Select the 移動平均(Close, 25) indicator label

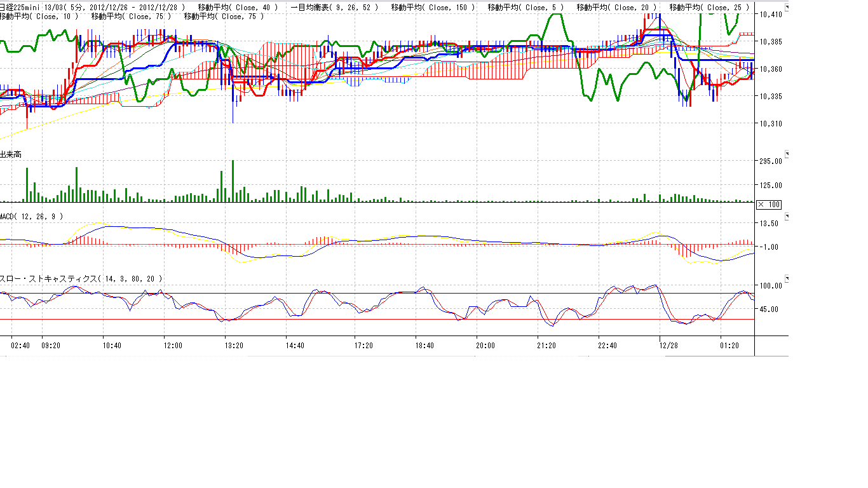coord(709,8)
